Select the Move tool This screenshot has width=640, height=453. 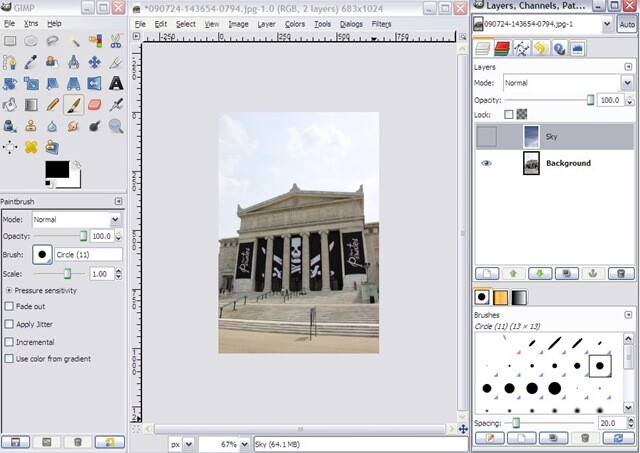(94, 62)
